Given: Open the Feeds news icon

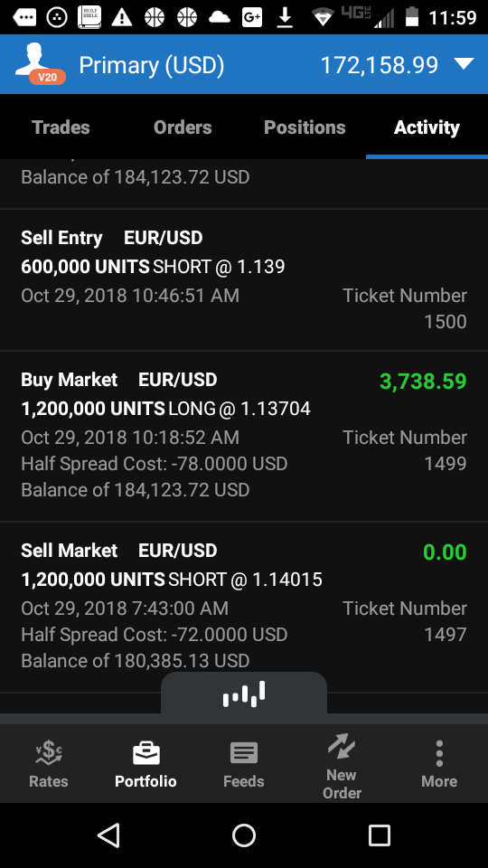Looking at the screenshot, I should point(243,753).
